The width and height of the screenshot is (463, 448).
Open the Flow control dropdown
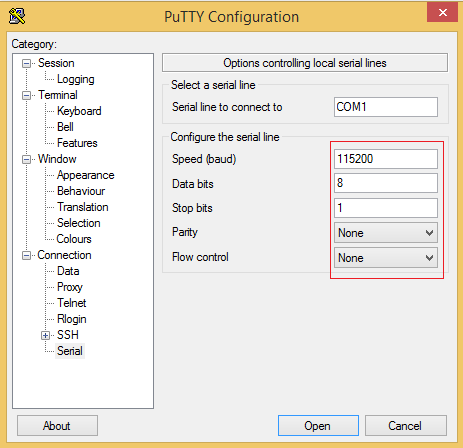pyautogui.click(x=386, y=258)
